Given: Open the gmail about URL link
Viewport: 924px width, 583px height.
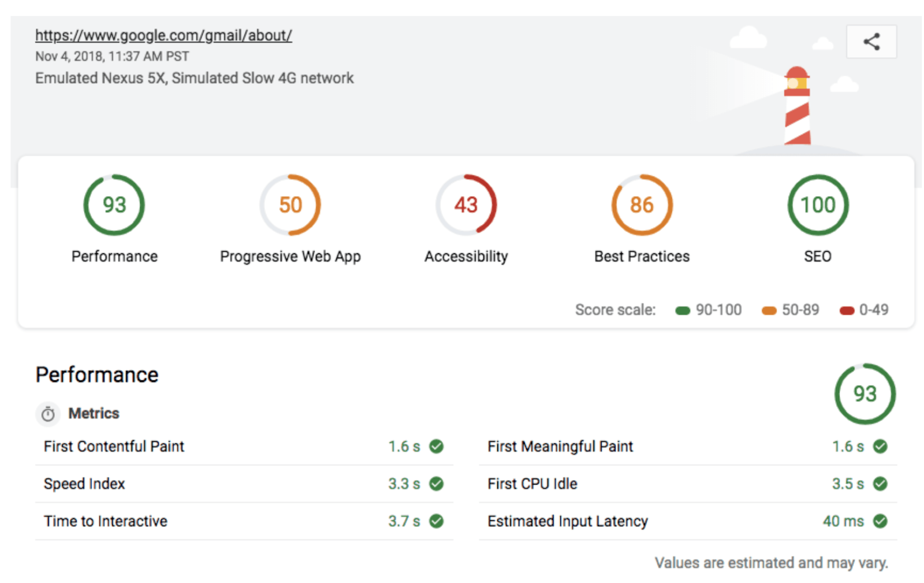Looking at the screenshot, I should (x=163, y=35).
